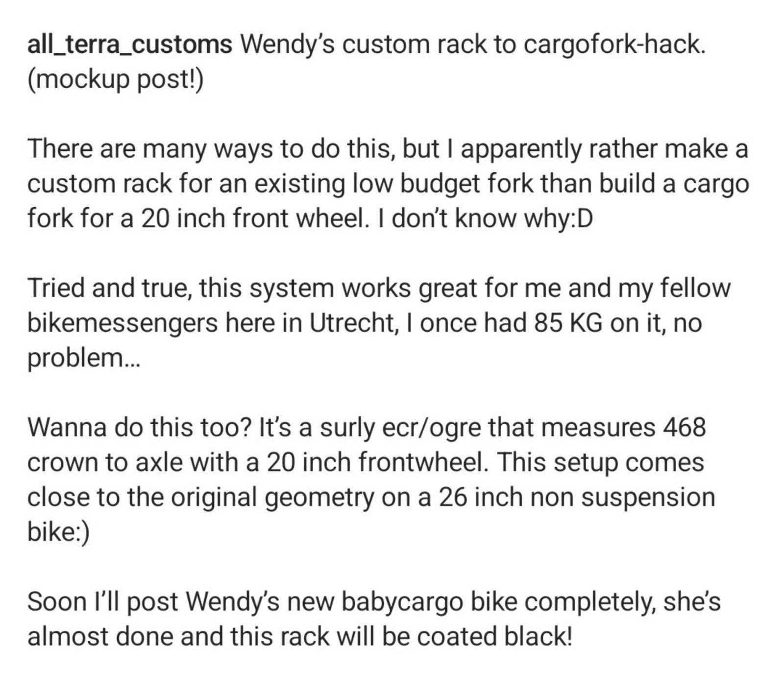Click the "Soon I'll post" phrase
This screenshot has width=784, height=673.
(x=101, y=601)
